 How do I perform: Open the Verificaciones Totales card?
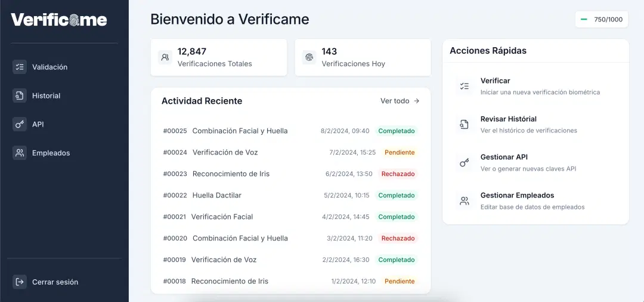coord(218,57)
